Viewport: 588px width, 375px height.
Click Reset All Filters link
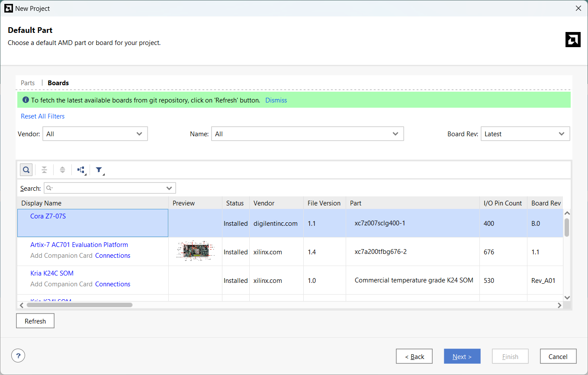pos(43,116)
